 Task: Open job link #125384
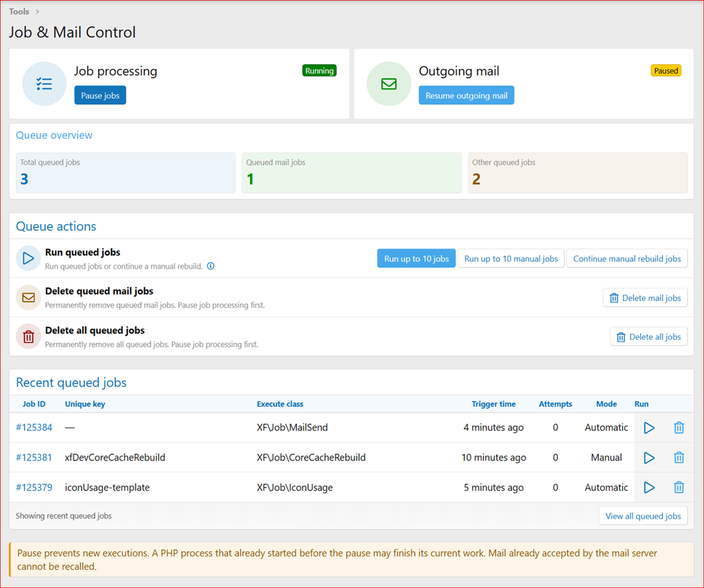(34, 427)
